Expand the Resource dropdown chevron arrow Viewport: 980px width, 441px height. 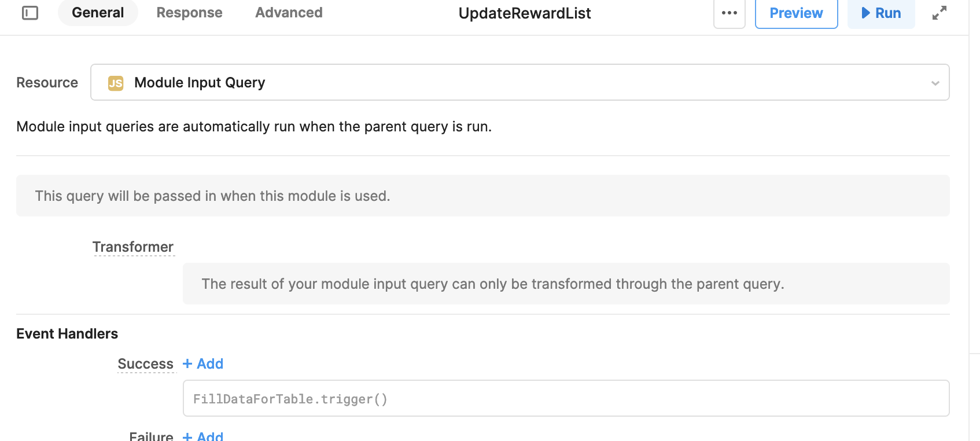[935, 83]
